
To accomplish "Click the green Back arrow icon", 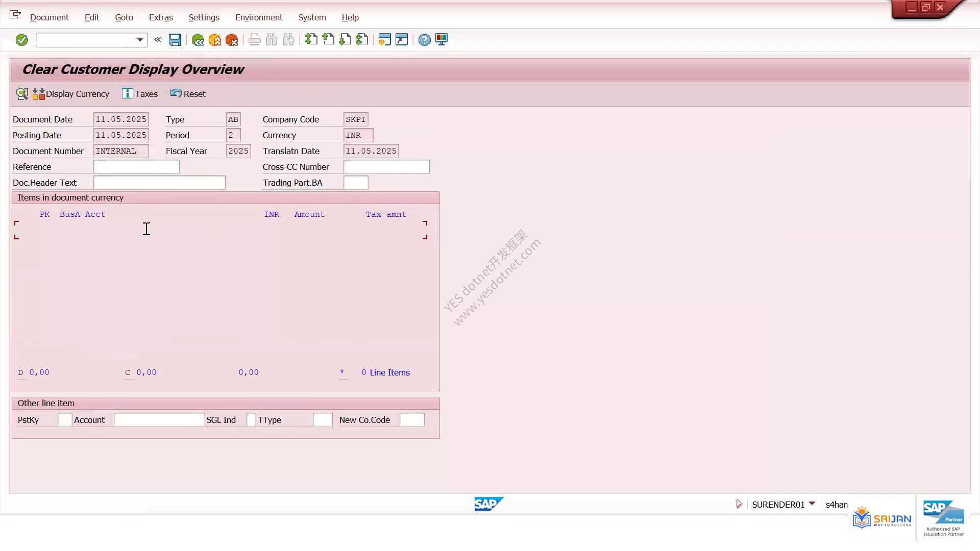I will (198, 40).
